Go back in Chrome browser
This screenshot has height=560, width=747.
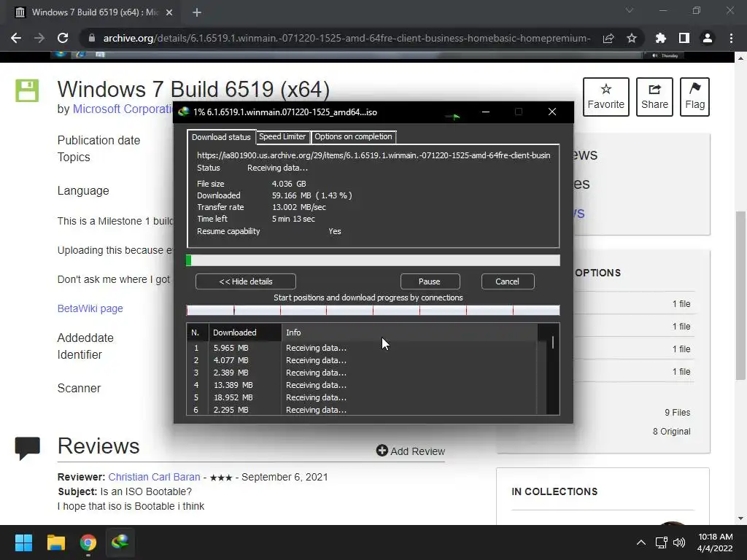click(x=16, y=38)
